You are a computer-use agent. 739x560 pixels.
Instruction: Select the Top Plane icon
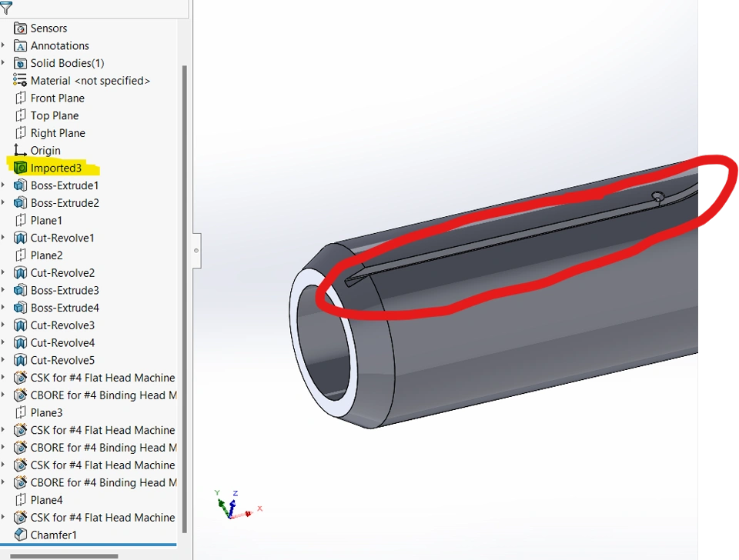coord(20,116)
